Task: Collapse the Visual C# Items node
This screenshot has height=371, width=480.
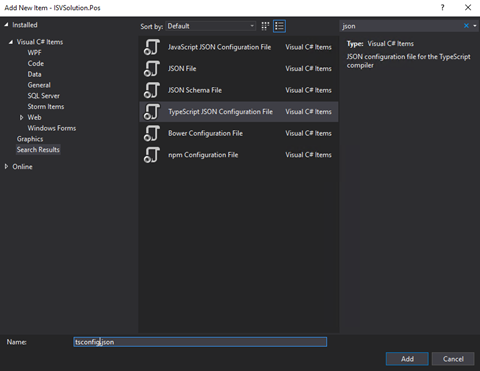Action: click(x=11, y=42)
